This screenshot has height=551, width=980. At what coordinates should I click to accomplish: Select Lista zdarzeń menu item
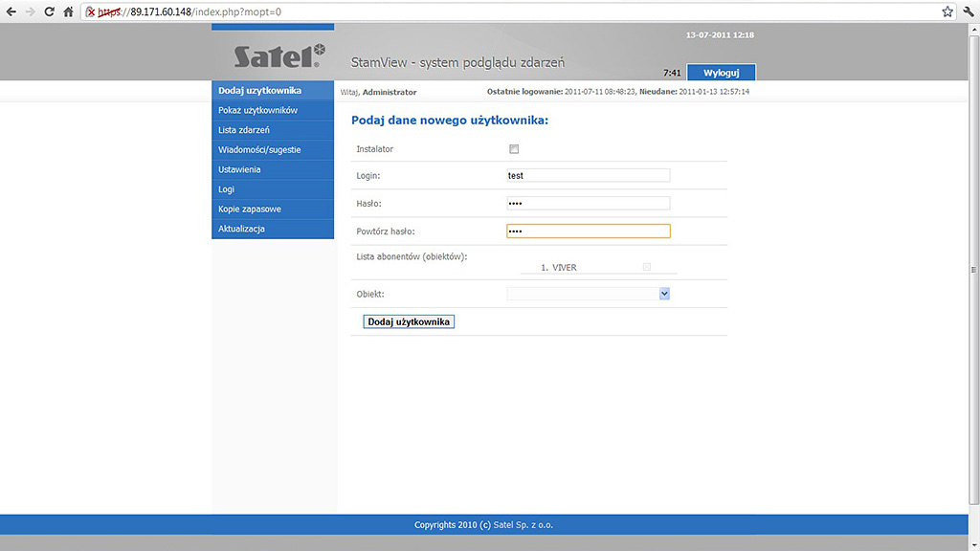244,130
